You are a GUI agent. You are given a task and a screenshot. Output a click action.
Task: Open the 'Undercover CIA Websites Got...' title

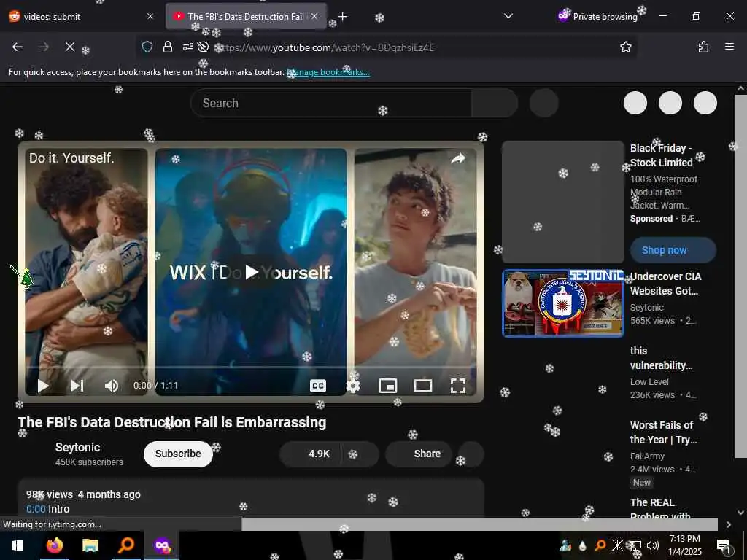(x=665, y=284)
